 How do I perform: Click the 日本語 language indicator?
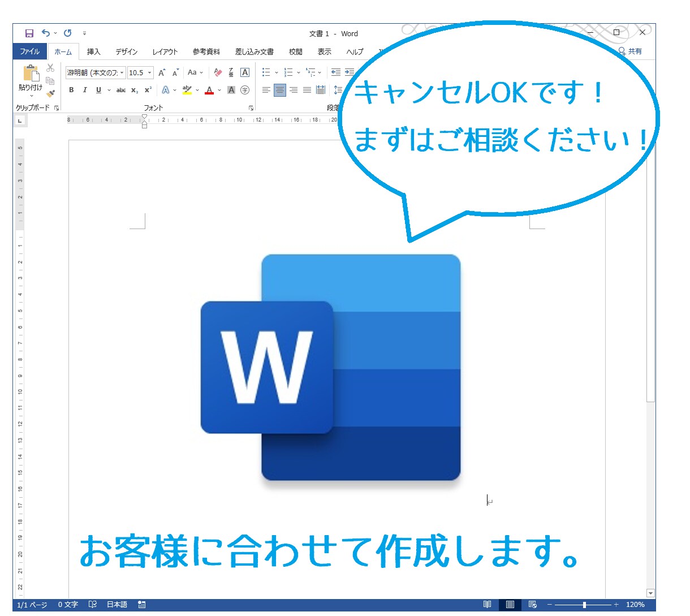point(117,605)
